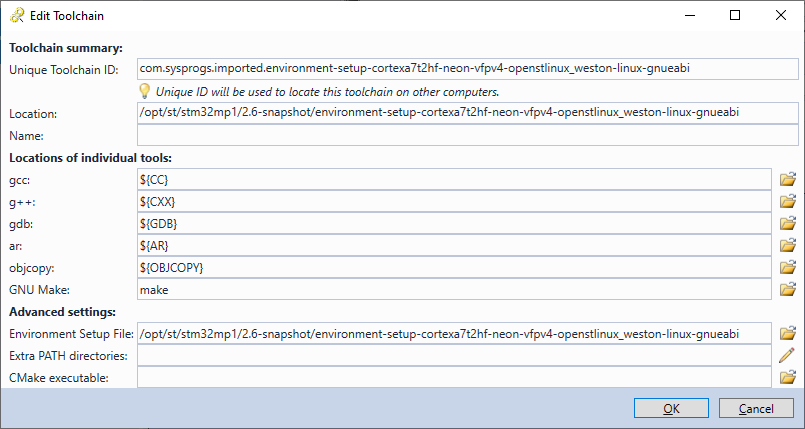Browse for the gdb tool location
Screen dimensions: 805x429
tap(788, 223)
